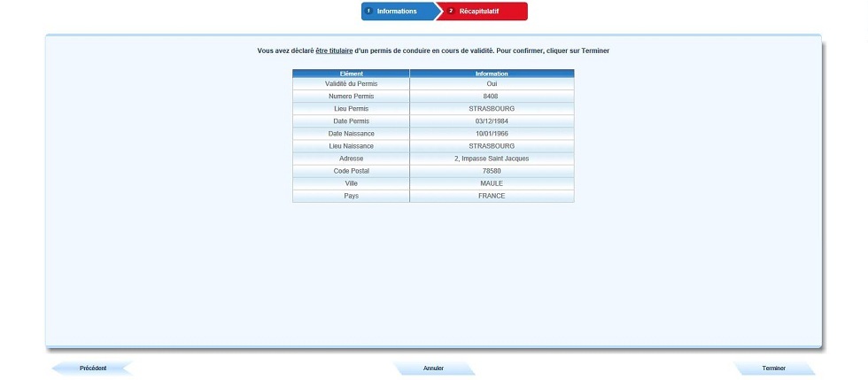
Task: Click the birth date 10/01/1966
Action: point(492,133)
